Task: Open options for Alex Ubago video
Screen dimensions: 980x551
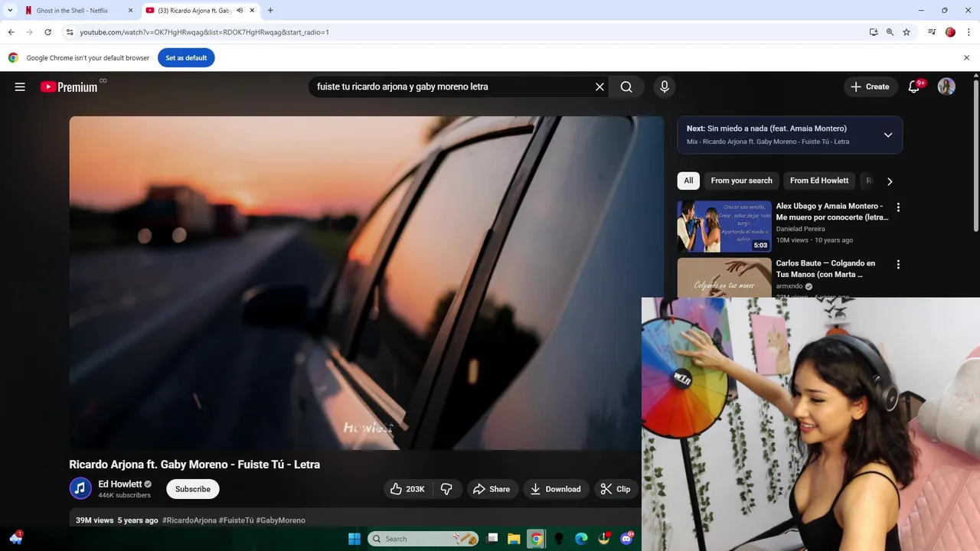Action: tap(898, 207)
